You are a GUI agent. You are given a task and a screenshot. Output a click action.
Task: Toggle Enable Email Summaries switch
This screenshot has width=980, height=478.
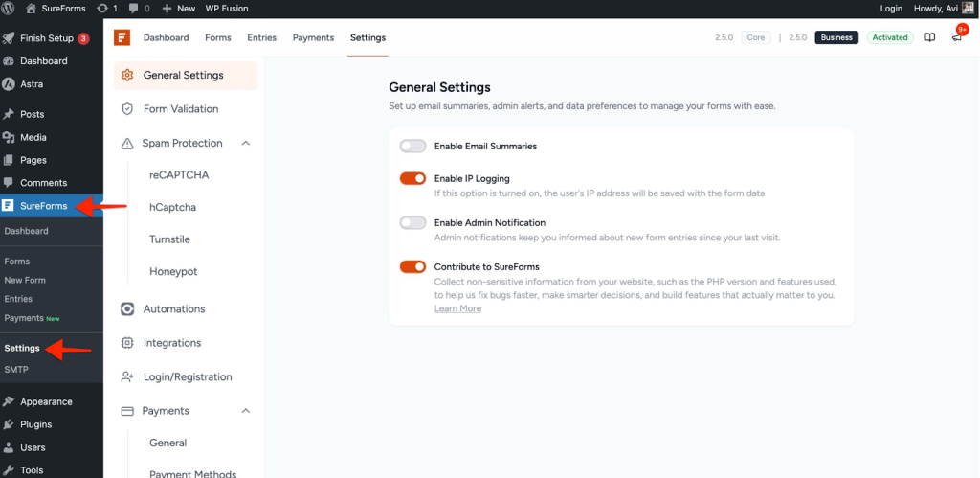(412, 146)
